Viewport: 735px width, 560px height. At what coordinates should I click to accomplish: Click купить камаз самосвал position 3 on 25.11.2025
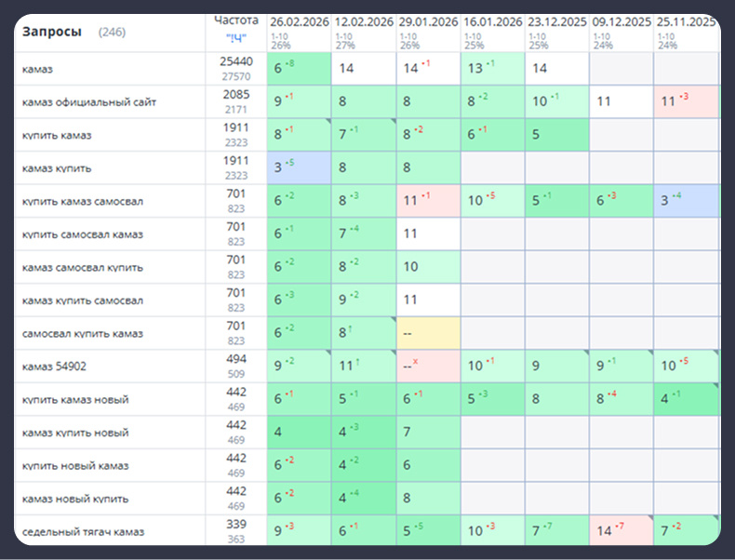tap(687, 201)
